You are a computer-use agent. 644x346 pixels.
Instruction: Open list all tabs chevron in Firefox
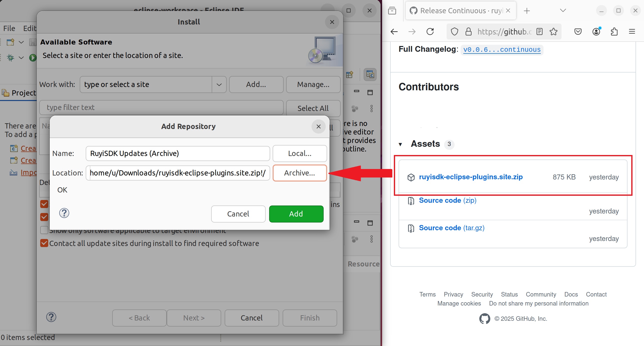point(563,10)
